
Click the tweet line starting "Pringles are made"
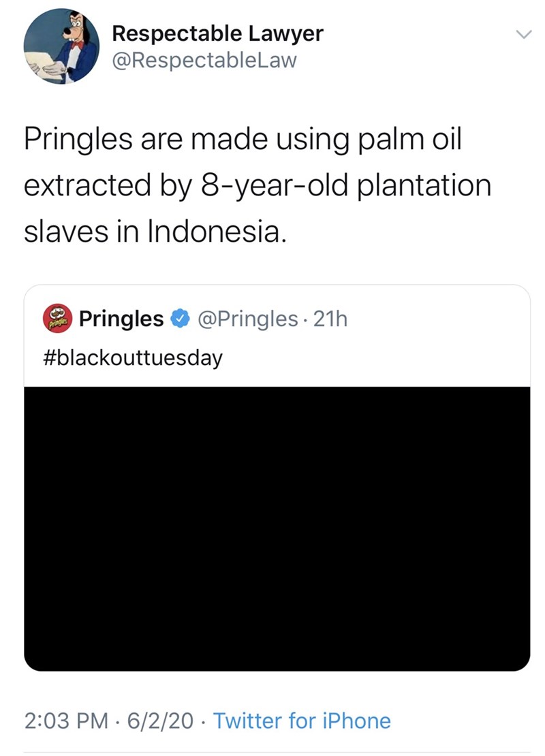click(243, 140)
